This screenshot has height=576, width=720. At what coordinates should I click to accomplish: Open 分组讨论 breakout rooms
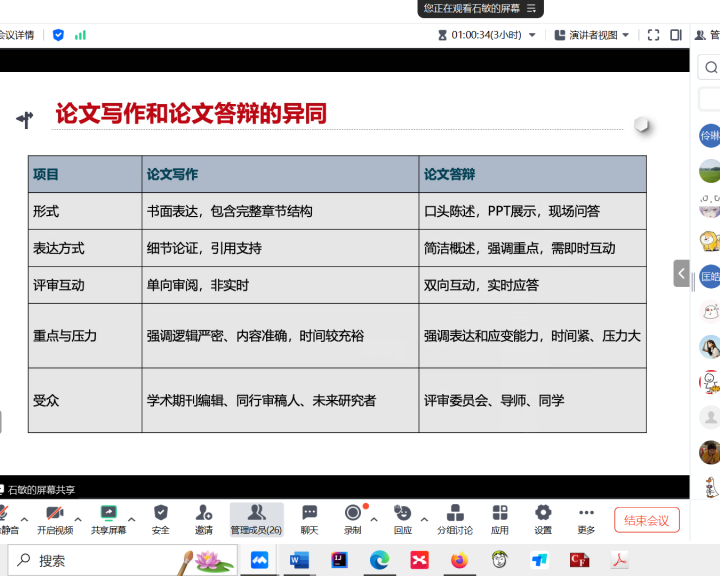click(455, 519)
